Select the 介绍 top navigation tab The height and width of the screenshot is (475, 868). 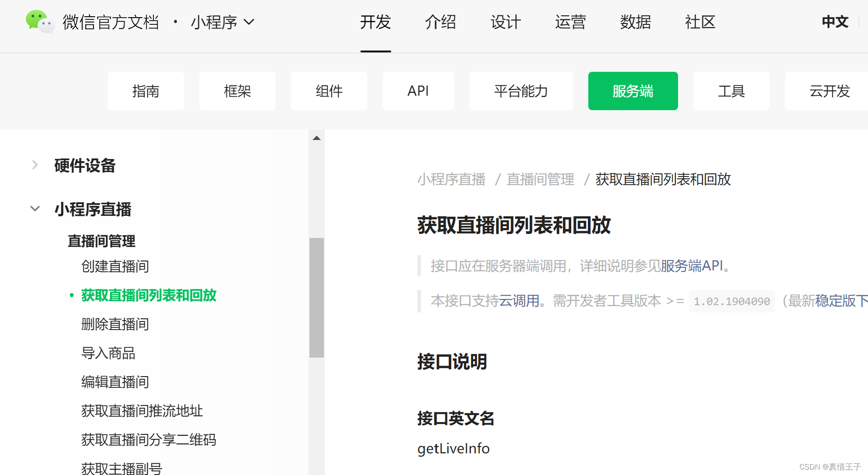coord(440,22)
